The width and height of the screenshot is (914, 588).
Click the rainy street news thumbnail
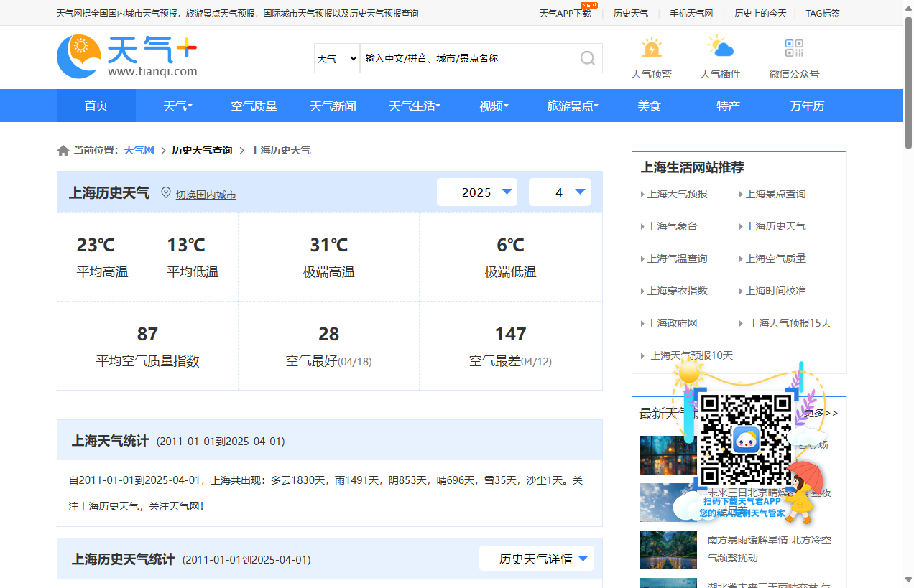[668, 454]
